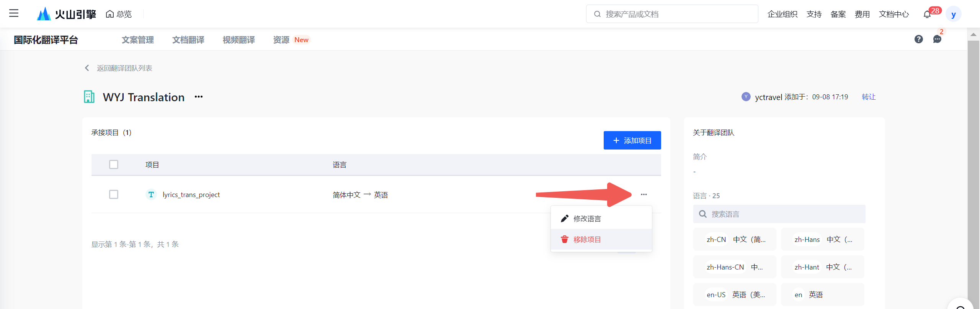Open the hamburger navigation menu
980x309 pixels.
pyautogui.click(x=14, y=13)
